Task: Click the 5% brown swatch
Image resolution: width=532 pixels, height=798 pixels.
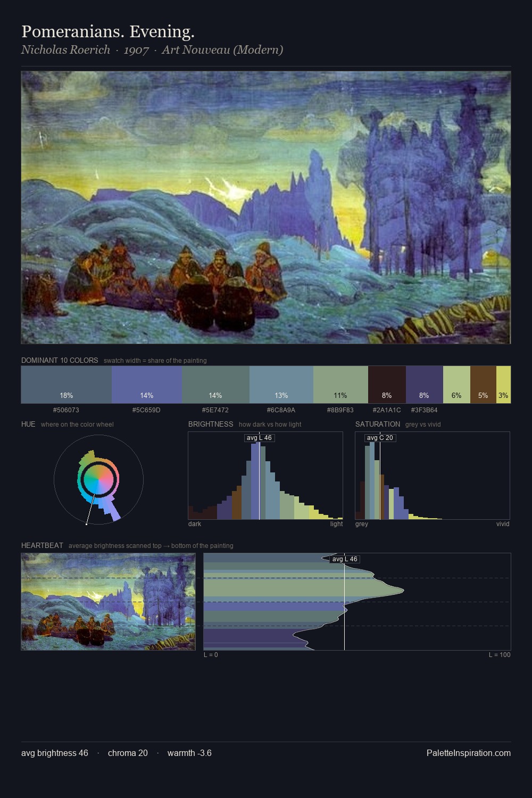Action: coord(483,385)
